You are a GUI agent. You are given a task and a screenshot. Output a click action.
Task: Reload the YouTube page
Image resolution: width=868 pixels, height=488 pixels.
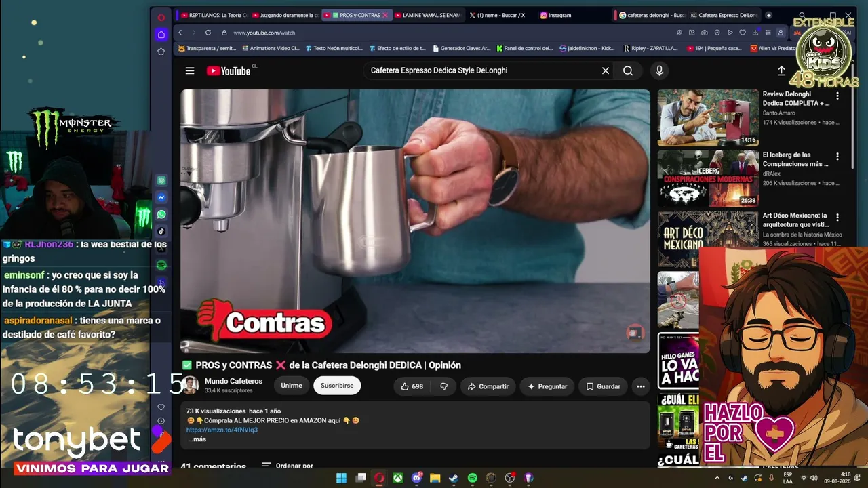click(x=208, y=33)
